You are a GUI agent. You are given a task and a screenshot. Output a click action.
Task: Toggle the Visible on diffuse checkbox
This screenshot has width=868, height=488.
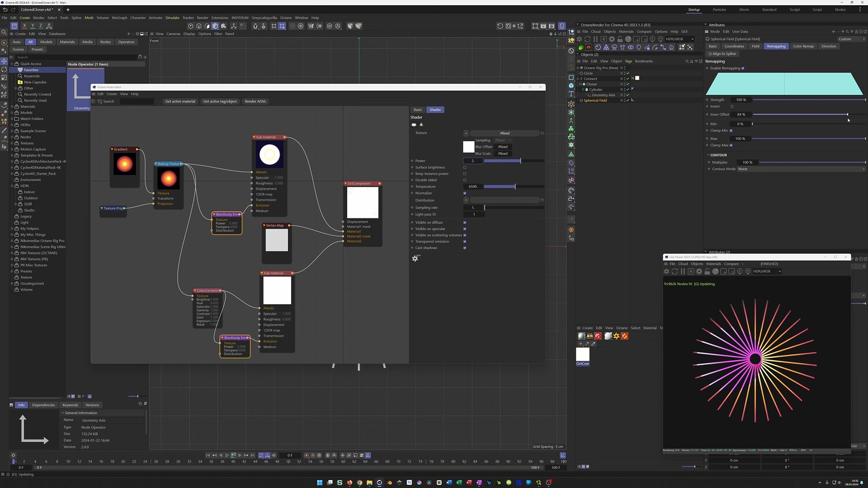[x=465, y=223]
